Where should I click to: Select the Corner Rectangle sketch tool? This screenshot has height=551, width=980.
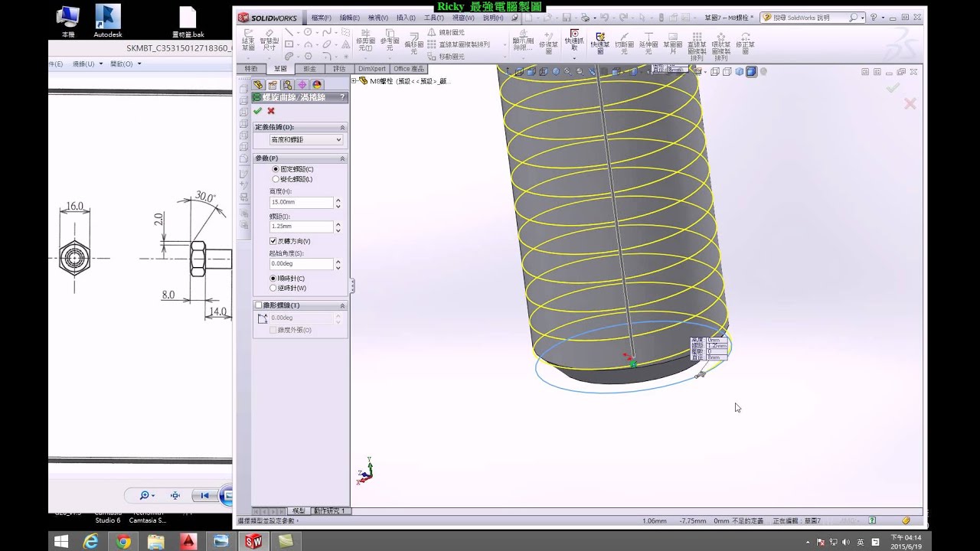[289, 44]
